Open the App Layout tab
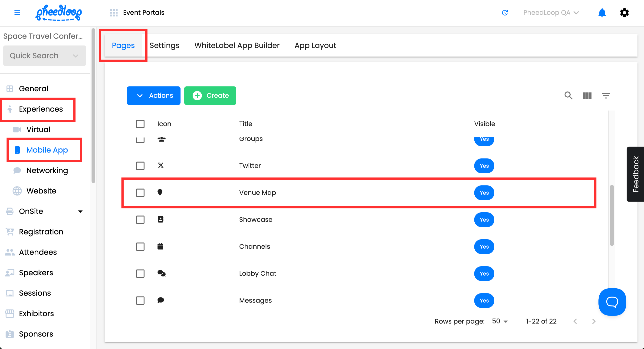The image size is (644, 349). [x=315, y=46]
